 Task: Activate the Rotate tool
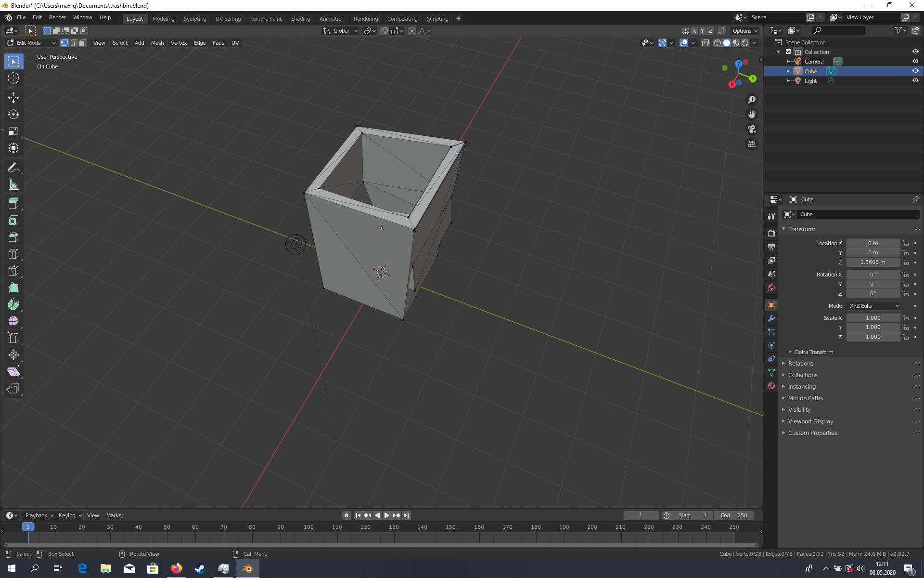tap(13, 114)
